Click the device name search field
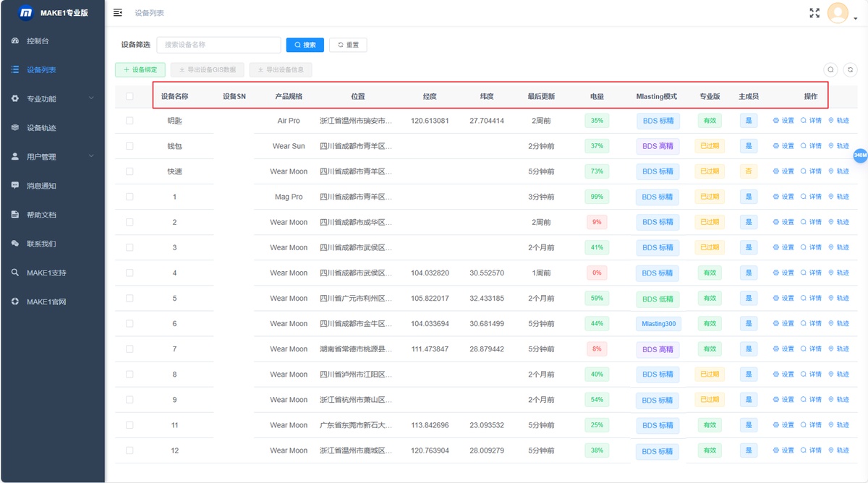The height and width of the screenshot is (483, 868). 218,45
